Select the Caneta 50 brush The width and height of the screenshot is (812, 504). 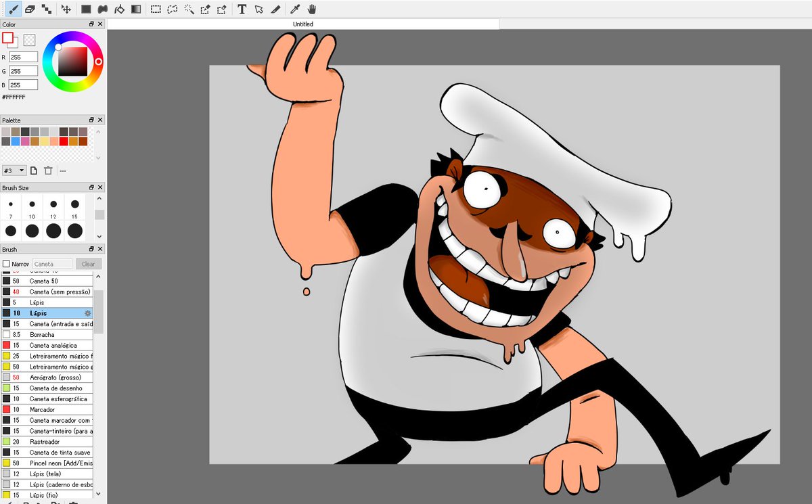(x=46, y=281)
